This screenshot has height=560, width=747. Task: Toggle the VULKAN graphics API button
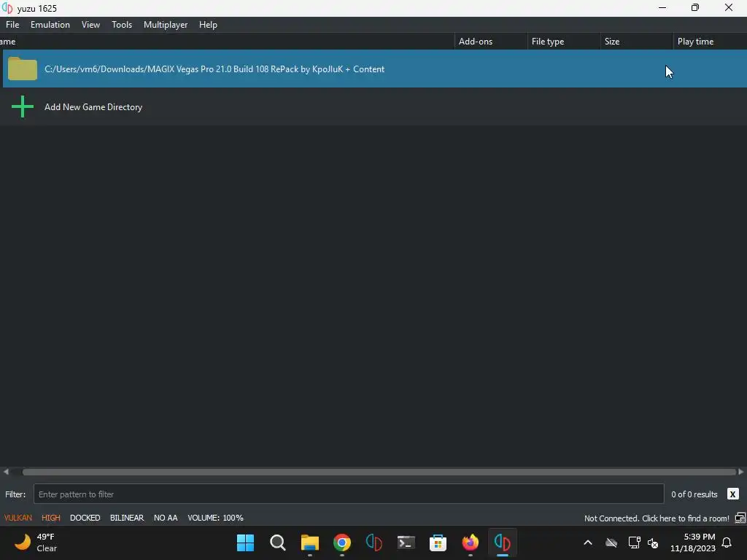[x=18, y=518]
